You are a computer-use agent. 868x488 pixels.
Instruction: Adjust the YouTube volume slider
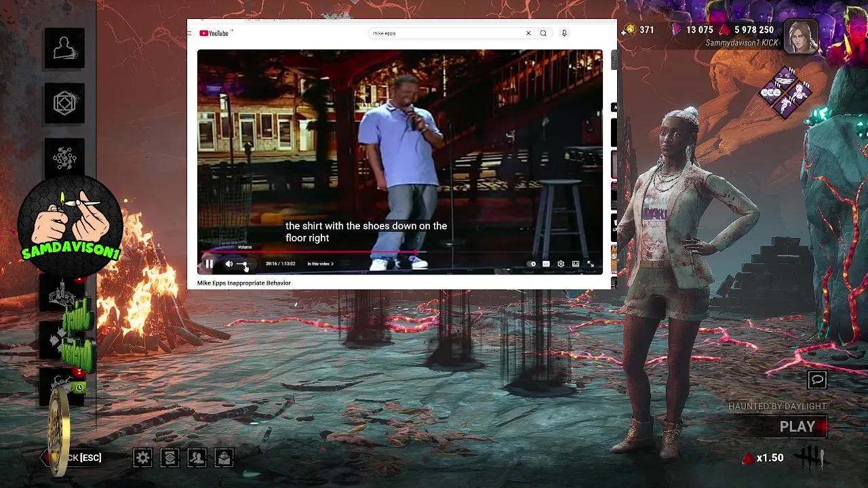(243, 264)
